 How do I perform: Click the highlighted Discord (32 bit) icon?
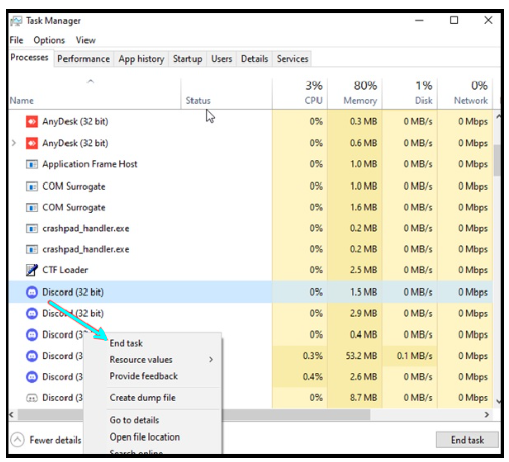tap(32, 292)
